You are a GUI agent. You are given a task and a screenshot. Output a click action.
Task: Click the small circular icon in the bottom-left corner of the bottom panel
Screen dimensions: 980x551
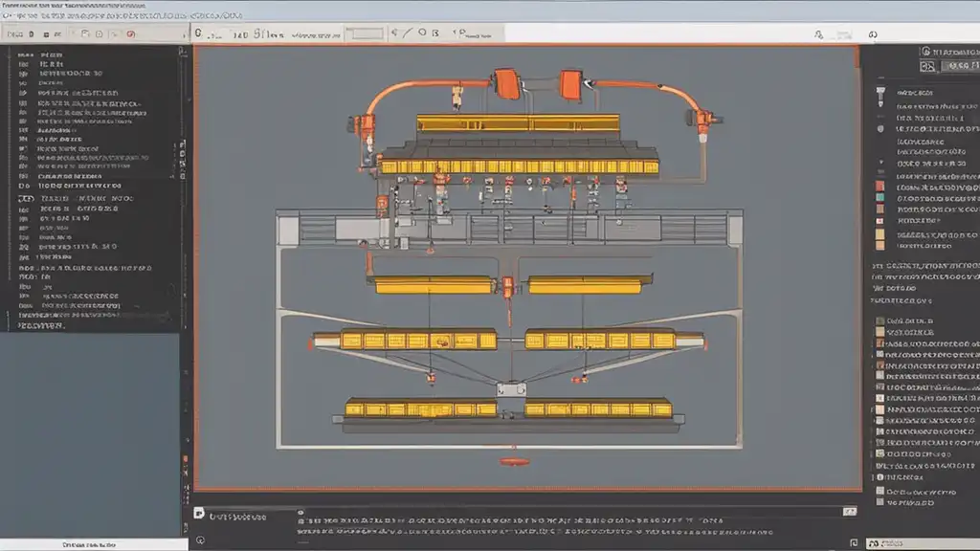pos(200,540)
